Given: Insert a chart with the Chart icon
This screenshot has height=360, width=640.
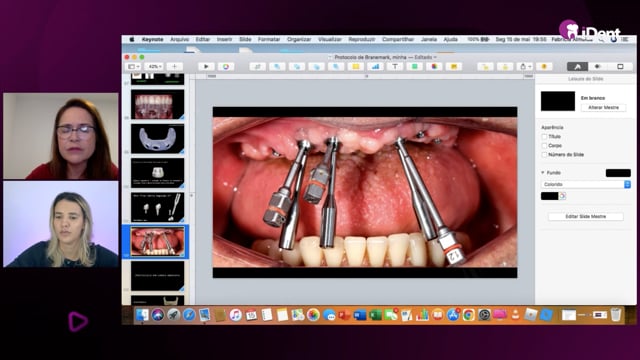Looking at the screenshot, I should [375, 67].
